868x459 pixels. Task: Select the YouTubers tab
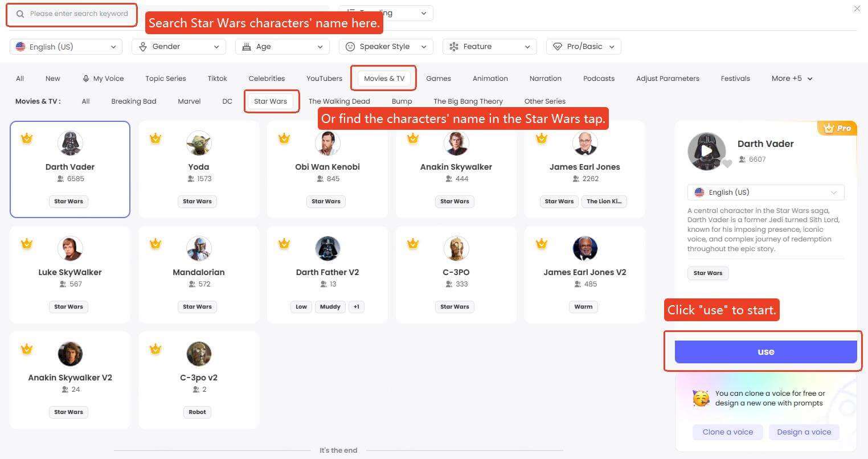tap(324, 79)
